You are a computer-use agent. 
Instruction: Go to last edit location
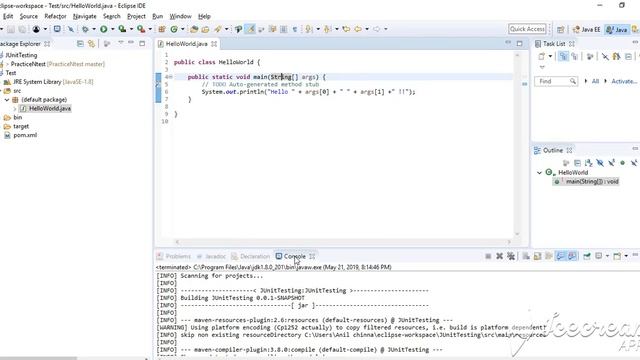click(x=346, y=29)
